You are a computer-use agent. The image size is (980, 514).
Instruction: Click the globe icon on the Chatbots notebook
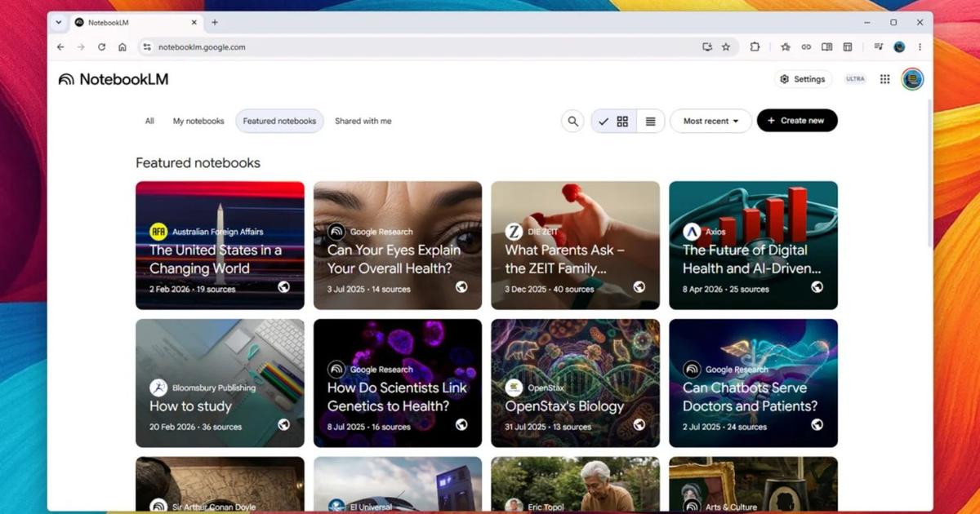[x=817, y=424]
